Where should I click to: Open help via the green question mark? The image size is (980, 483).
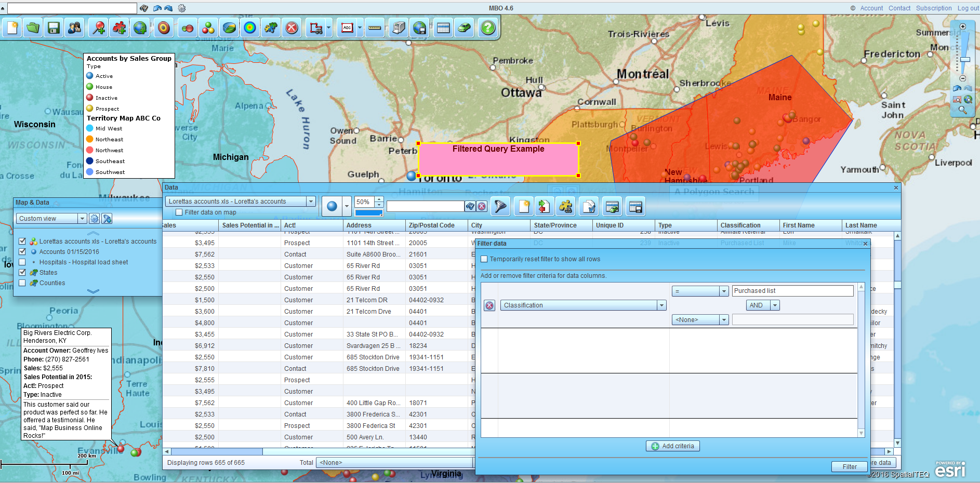(488, 28)
